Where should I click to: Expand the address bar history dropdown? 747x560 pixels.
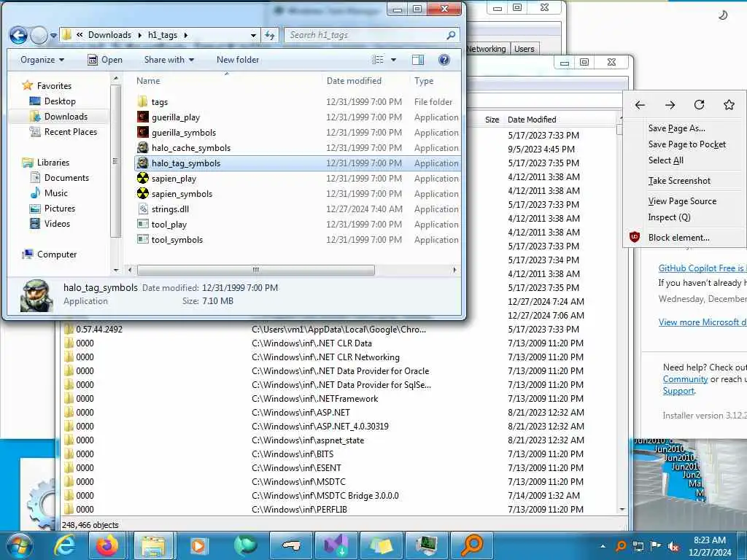tap(253, 35)
